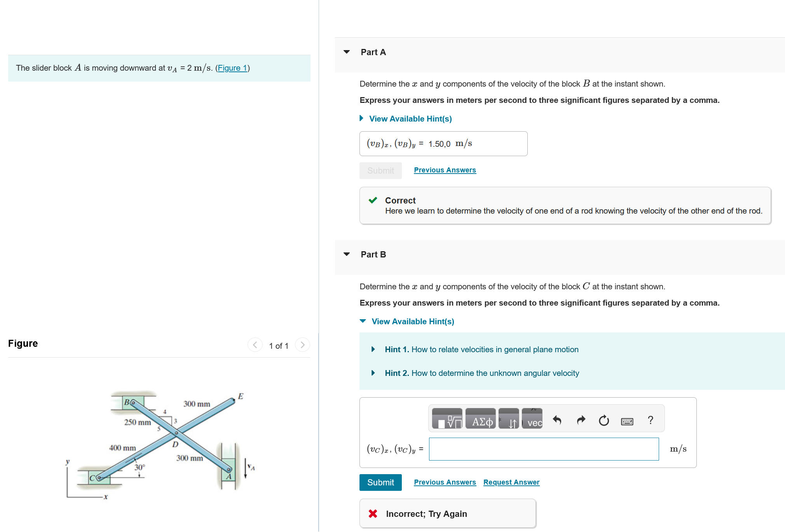This screenshot has height=532, width=785.
Task: Collapse View Available Hint(s) in Part B
Action: [412, 322]
